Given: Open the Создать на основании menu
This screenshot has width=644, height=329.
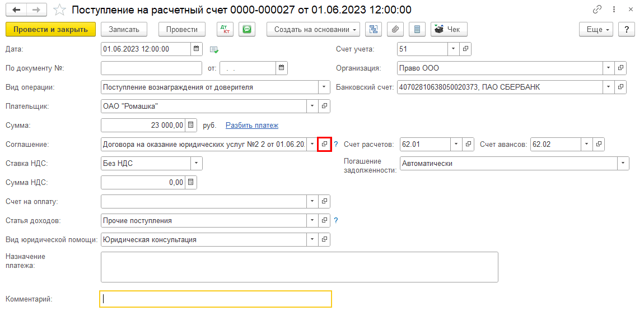Looking at the screenshot, I should [x=316, y=30].
